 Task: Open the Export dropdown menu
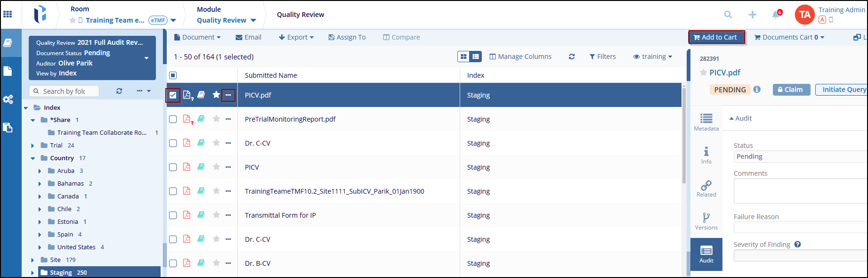click(296, 37)
